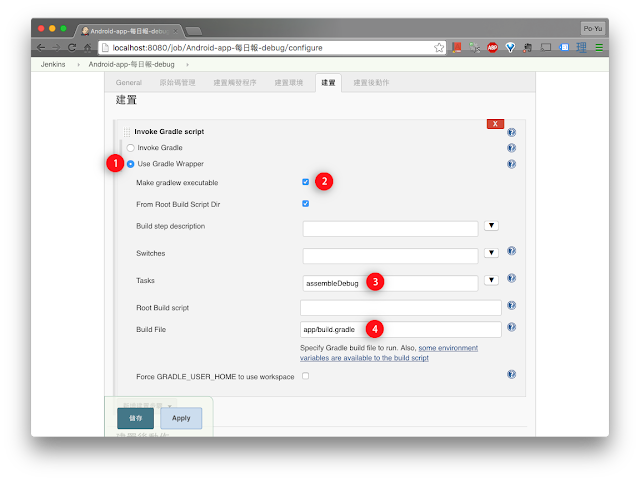Click the Build File input field

[401, 330]
